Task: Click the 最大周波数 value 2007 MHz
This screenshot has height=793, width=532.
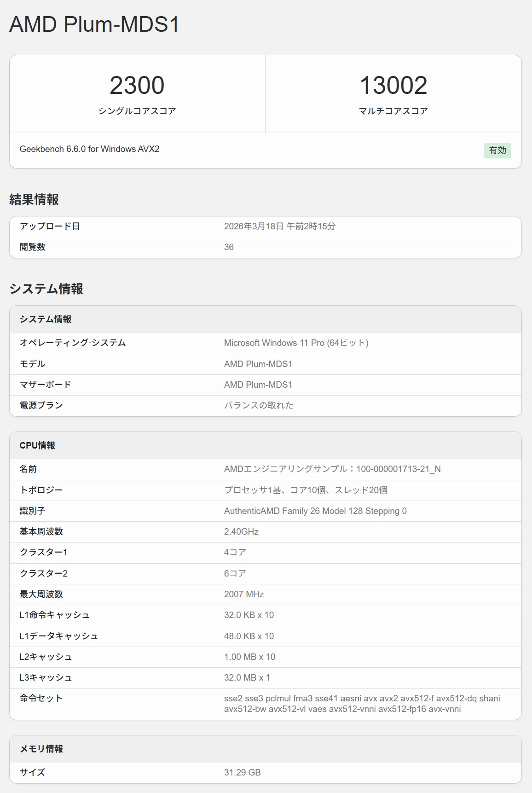Action: tap(244, 594)
